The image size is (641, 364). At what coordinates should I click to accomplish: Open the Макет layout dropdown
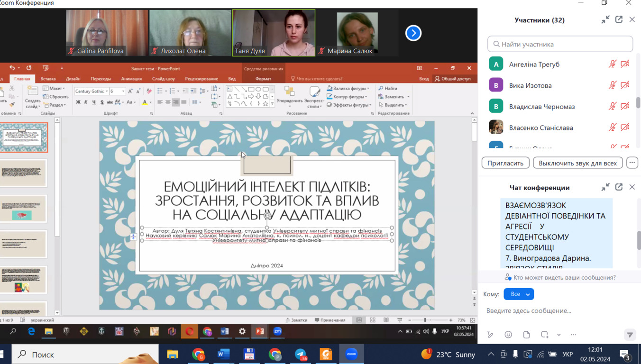pos(54,89)
